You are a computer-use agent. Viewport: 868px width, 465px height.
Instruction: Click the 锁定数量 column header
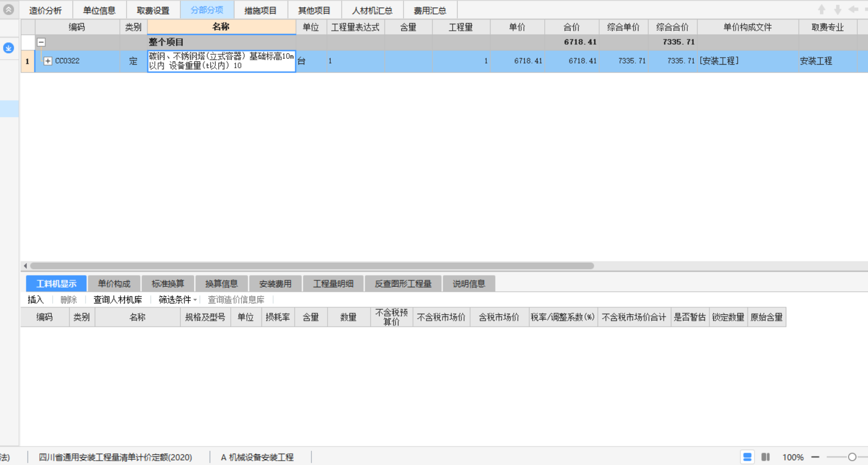728,317
